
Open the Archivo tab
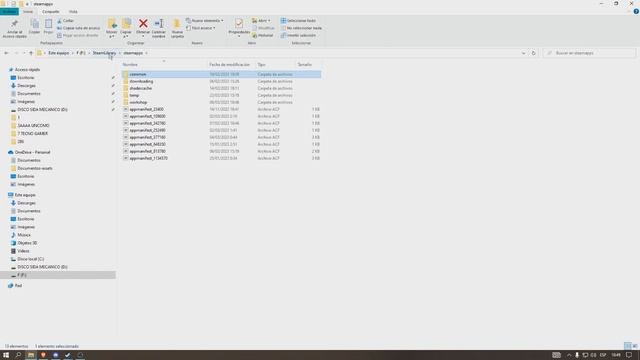tap(9, 11)
